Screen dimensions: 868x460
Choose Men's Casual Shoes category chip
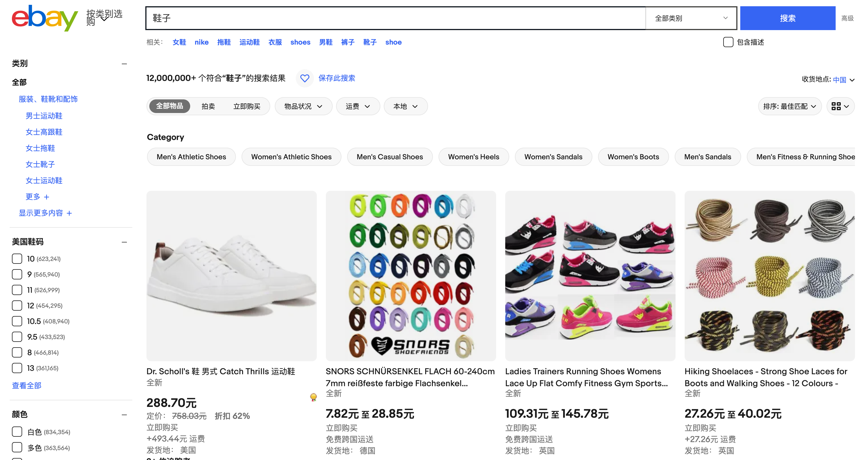389,157
